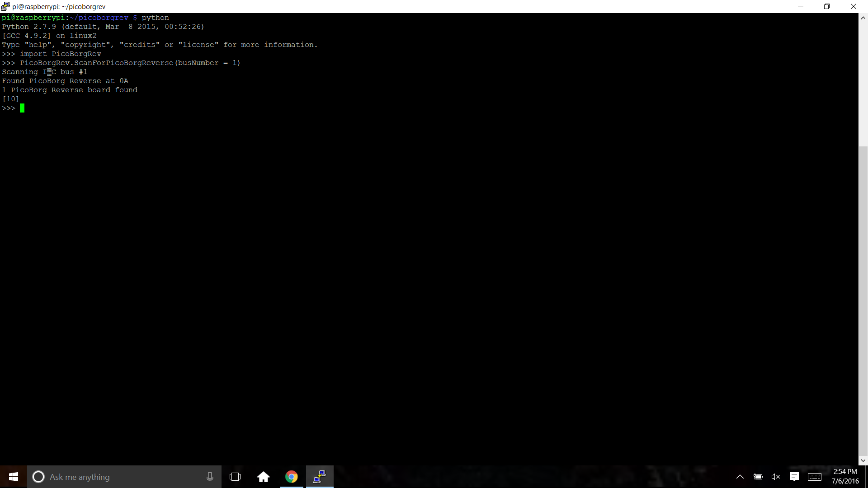Open Task View from the taskbar

tap(235, 477)
